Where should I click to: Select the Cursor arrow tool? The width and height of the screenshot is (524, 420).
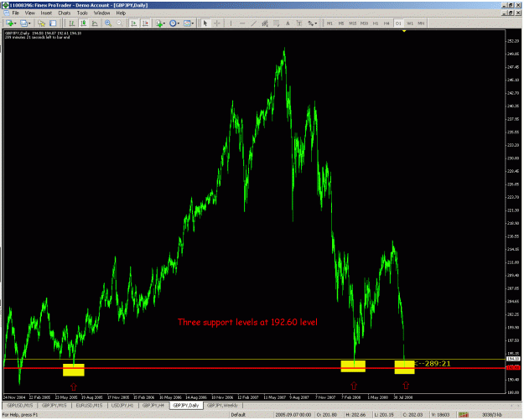(x=205, y=23)
